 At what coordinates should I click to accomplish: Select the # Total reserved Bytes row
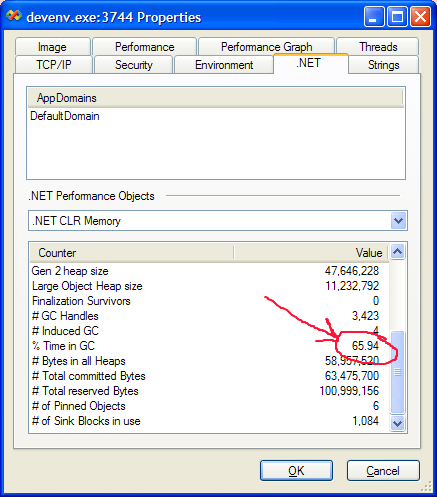[209, 391]
